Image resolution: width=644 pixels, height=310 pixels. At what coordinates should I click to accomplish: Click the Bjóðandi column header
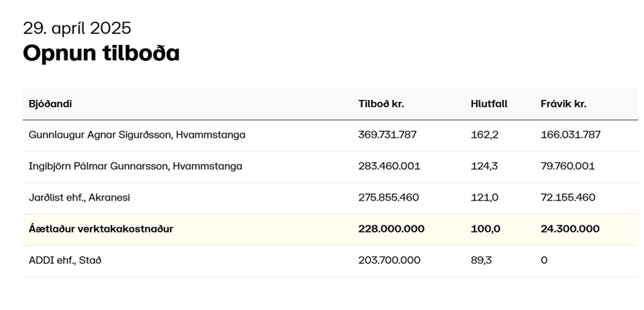click(50, 104)
